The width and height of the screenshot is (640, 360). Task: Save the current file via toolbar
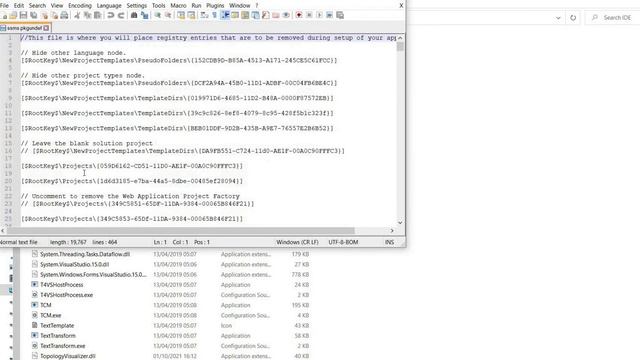23,16
